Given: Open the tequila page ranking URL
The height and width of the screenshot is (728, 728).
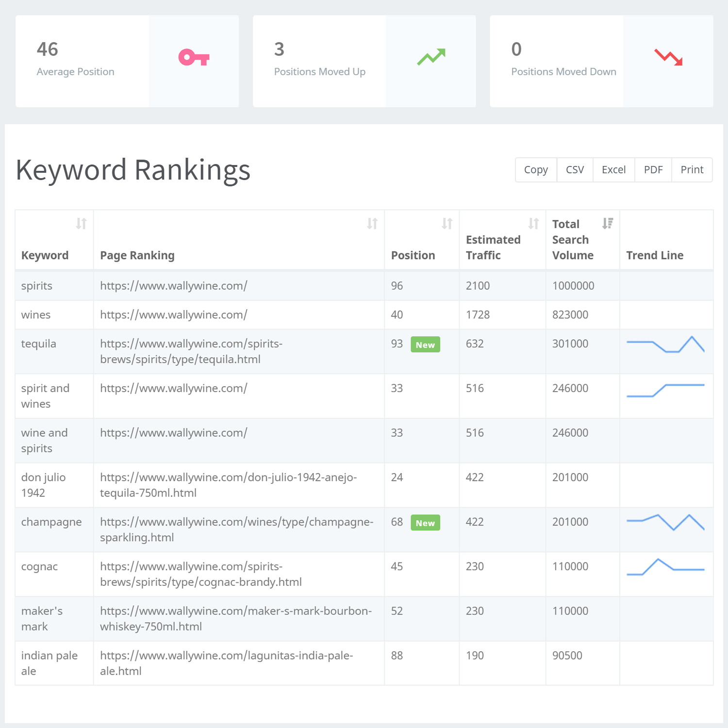Looking at the screenshot, I should (x=191, y=351).
